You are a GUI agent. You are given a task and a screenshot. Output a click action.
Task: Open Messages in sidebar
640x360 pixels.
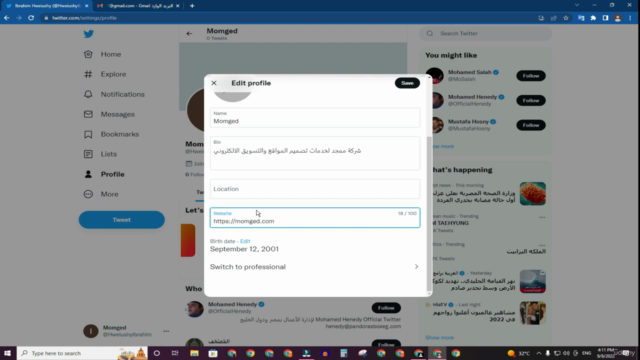pyautogui.click(x=118, y=114)
